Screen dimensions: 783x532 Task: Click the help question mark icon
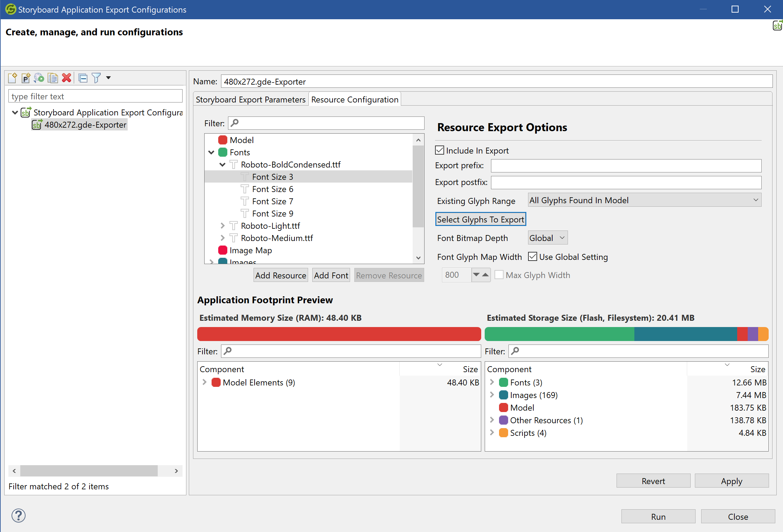19,516
